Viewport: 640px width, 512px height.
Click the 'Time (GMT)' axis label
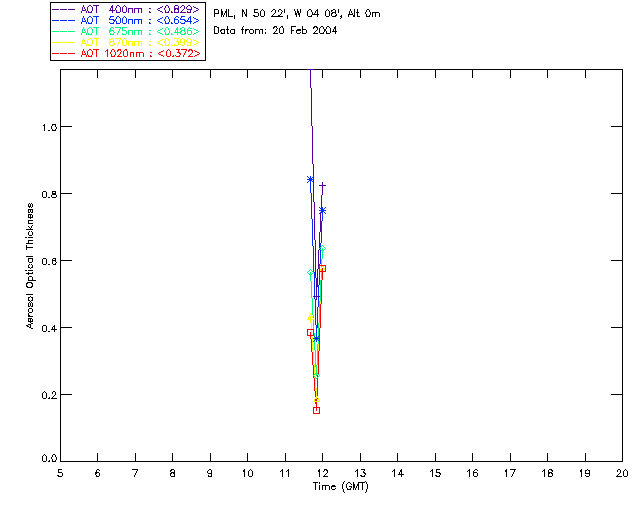point(340,487)
